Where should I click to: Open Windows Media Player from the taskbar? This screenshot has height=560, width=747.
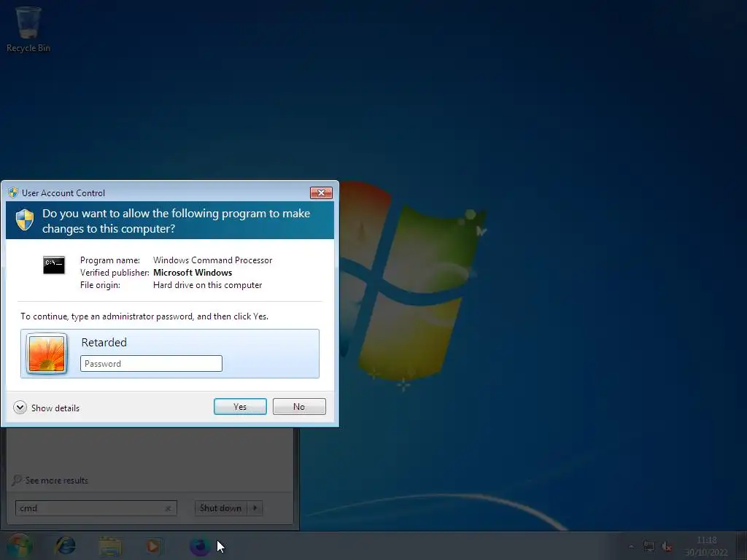coord(153,546)
